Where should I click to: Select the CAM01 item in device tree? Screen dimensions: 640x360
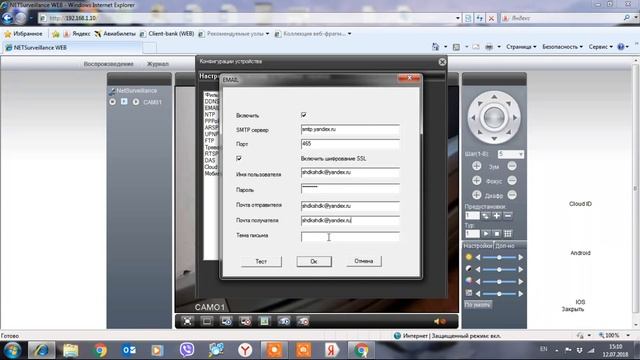pyautogui.click(x=152, y=102)
